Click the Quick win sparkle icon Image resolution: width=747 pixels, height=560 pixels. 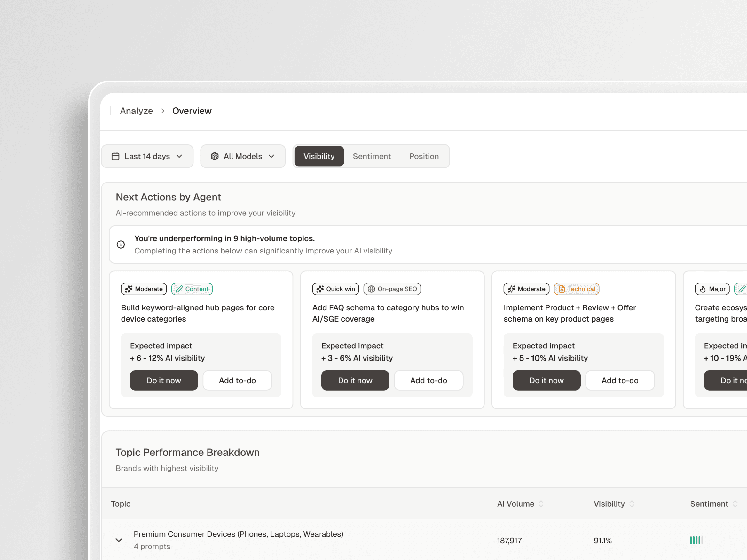click(x=320, y=289)
